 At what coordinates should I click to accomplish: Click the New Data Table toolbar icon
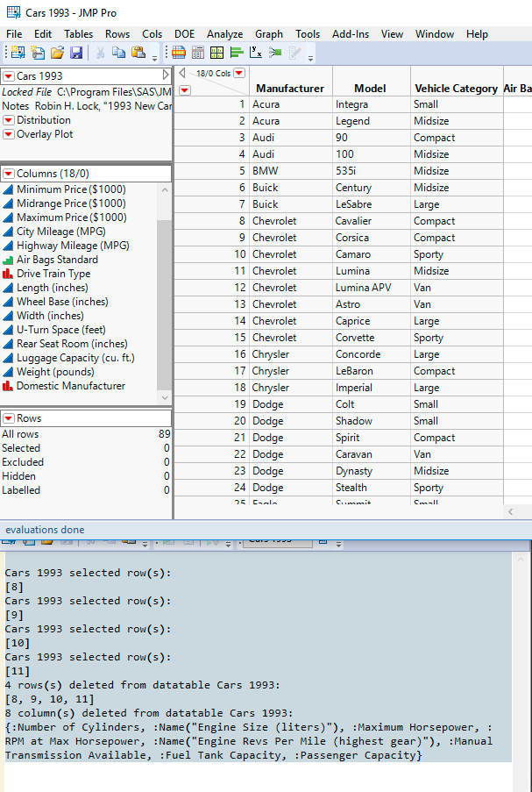(x=18, y=53)
